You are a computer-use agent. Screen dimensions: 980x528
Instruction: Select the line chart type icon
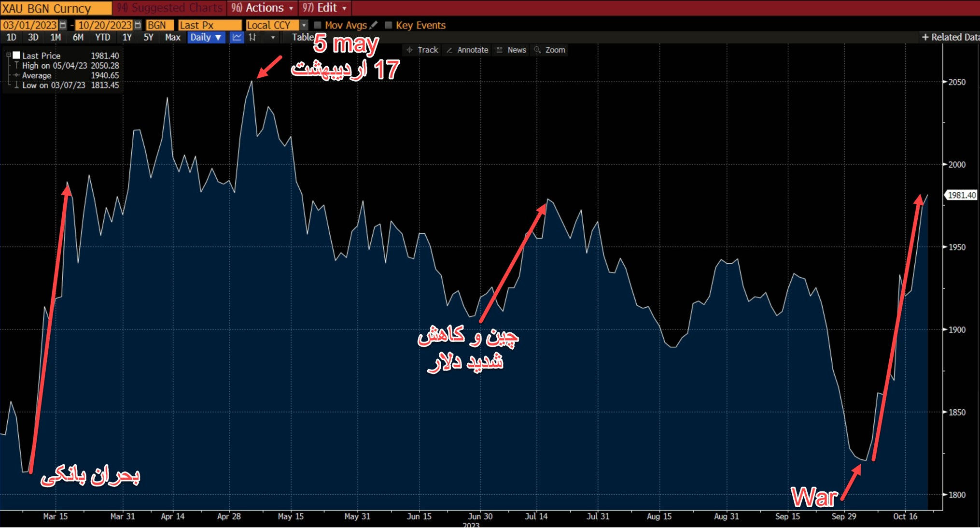(237, 37)
